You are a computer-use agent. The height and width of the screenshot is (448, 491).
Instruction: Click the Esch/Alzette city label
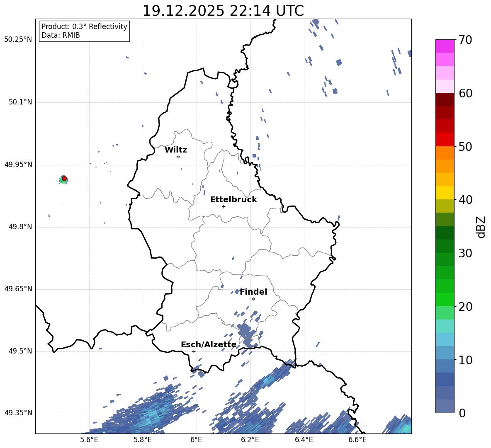point(209,345)
